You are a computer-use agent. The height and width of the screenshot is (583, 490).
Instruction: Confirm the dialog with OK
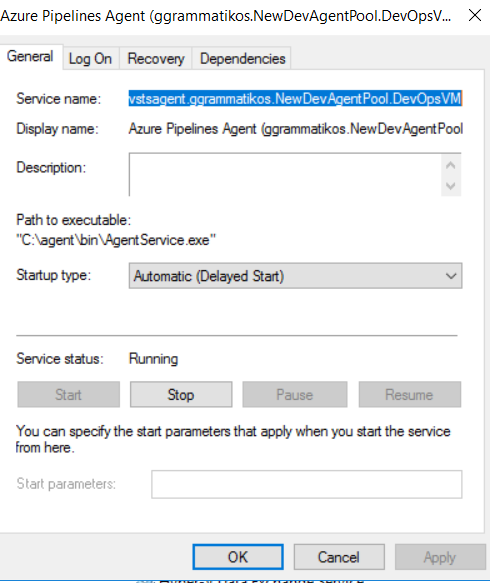(238, 557)
